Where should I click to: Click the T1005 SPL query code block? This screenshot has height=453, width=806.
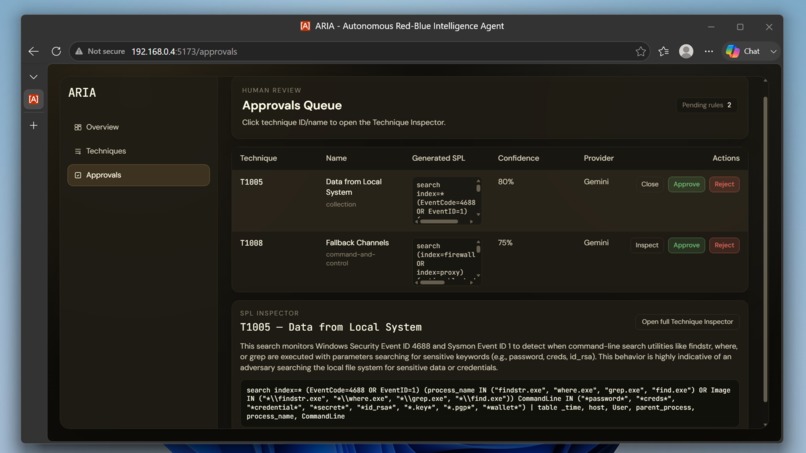click(489, 403)
